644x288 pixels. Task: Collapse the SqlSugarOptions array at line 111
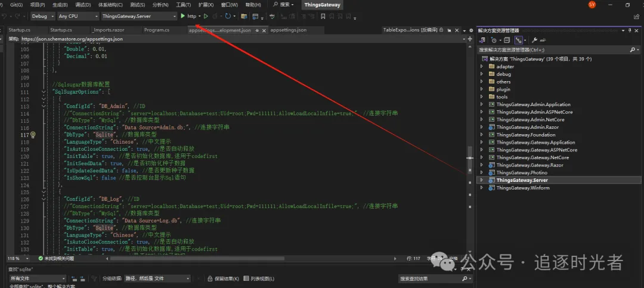pos(44,92)
